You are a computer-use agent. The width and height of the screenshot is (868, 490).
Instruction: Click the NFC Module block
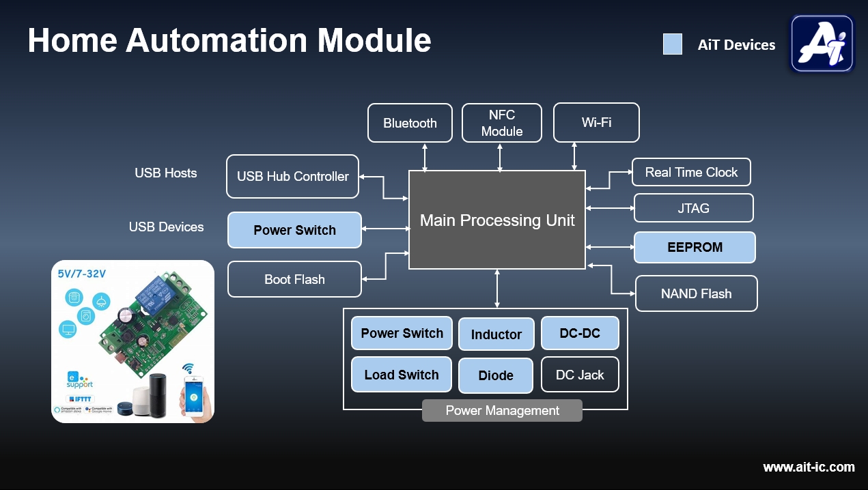click(x=501, y=123)
